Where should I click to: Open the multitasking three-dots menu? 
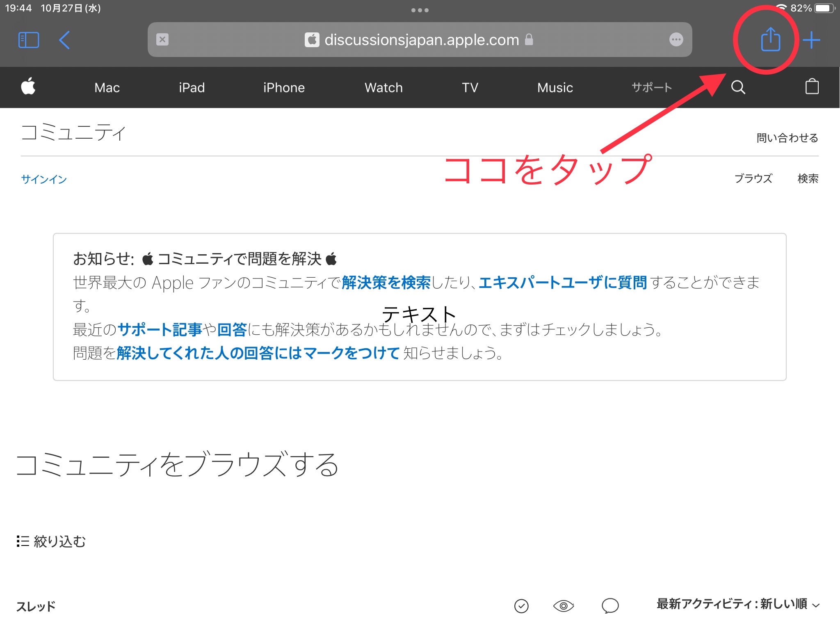pos(420,10)
